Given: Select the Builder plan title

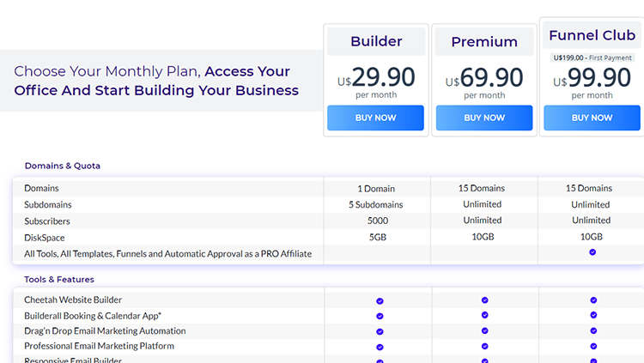Looking at the screenshot, I should pyautogui.click(x=376, y=41).
